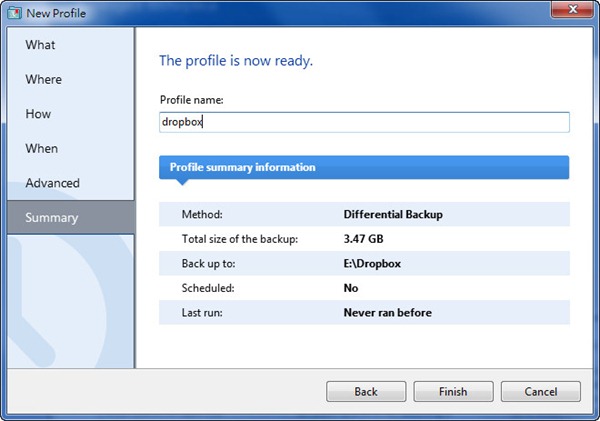Click the Profile summary information header
Image resolution: width=600 pixels, height=421 pixels.
tap(364, 167)
